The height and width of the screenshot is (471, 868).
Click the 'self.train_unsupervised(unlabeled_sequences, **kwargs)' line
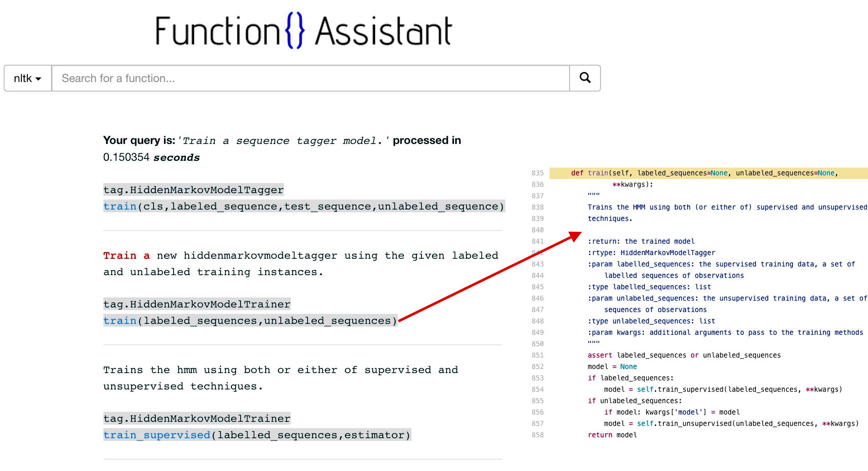tap(731, 424)
